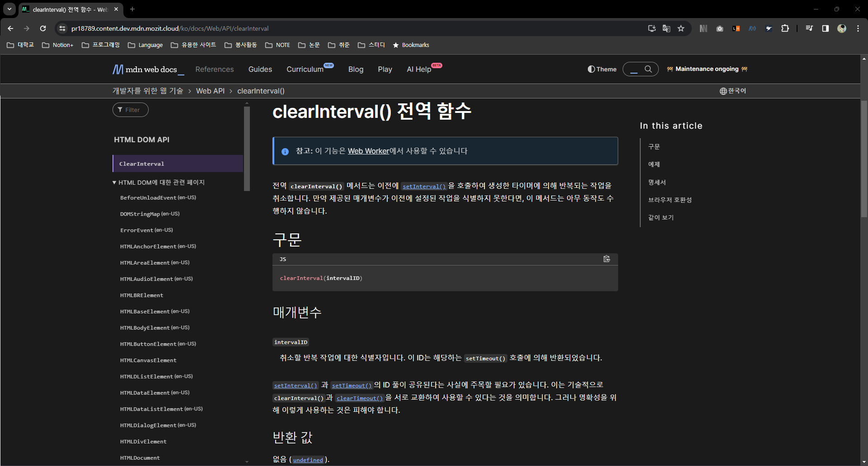Bookmark this tab with star icon
The image size is (868, 466).
pyautogui.click(x=681, y=28)
